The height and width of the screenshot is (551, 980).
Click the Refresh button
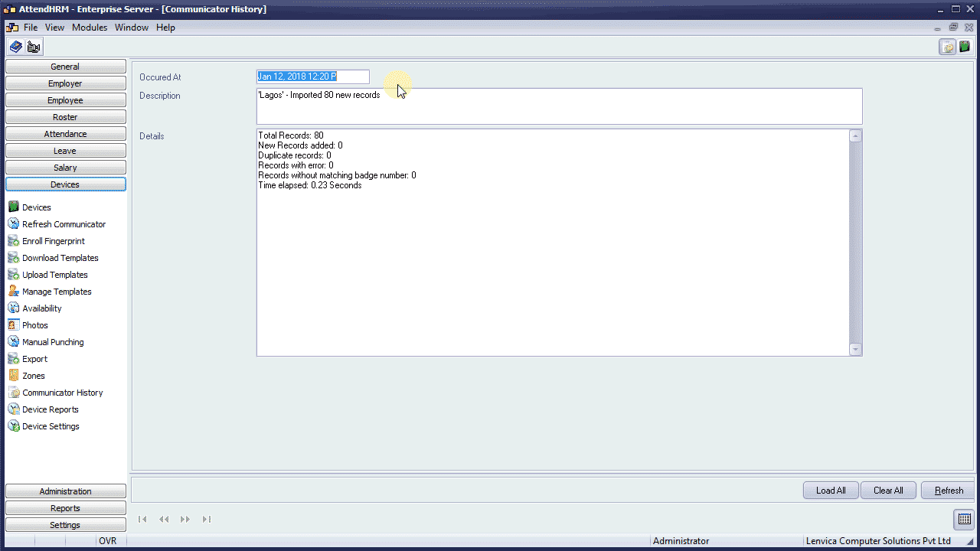coord(949,491)
